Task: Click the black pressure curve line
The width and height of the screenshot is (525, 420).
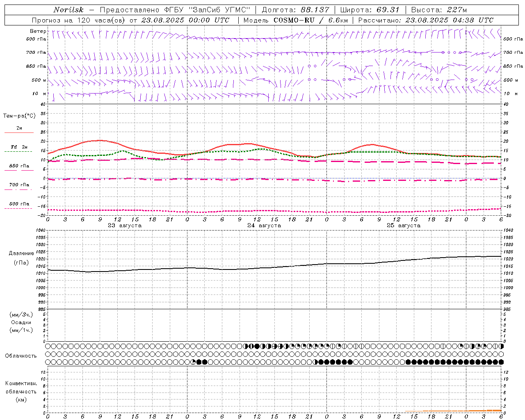Action: (274, 268)
